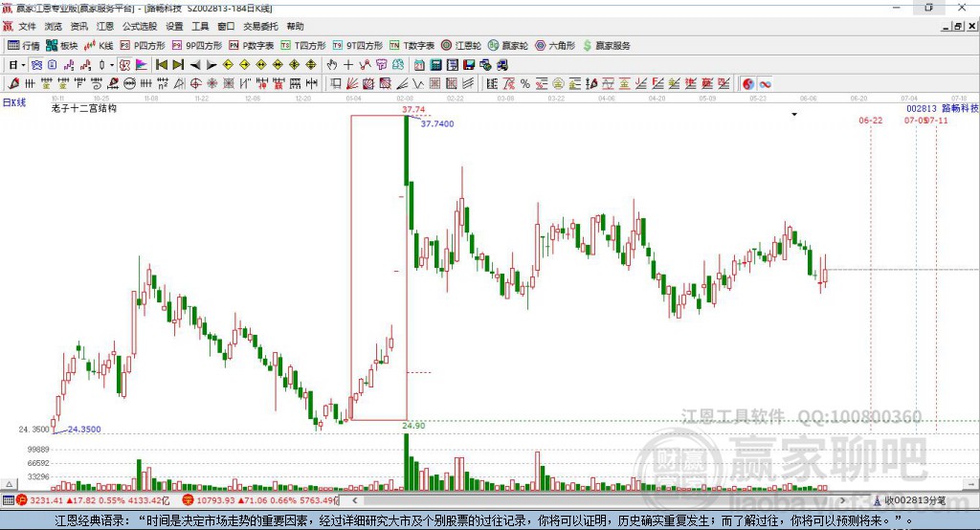Open the 工具 menu
Viewport: 980px width, 530px height.
(200, 26)
